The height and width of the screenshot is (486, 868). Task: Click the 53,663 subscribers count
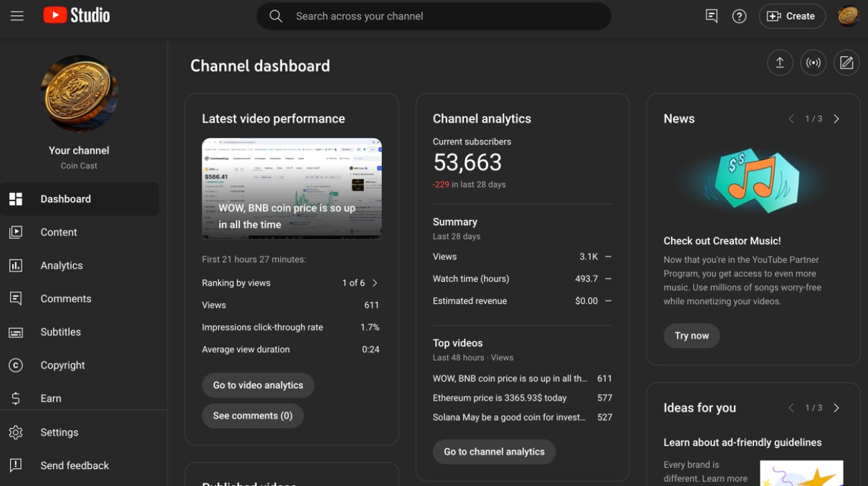click(x=467, y=162)
